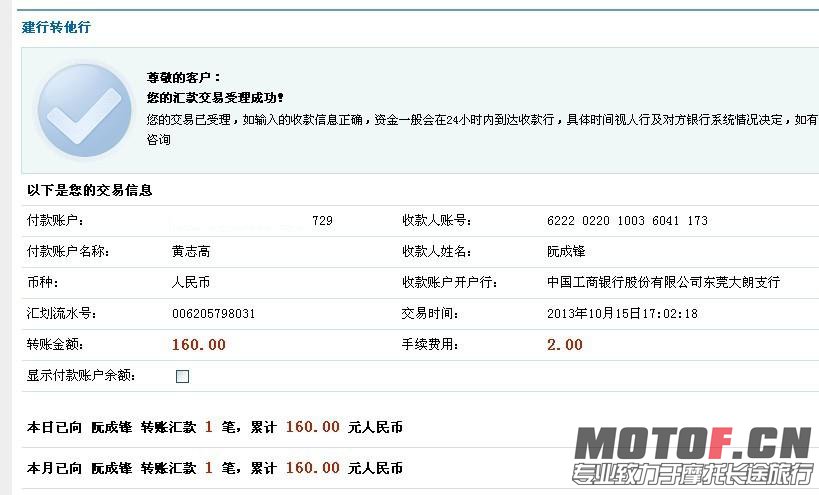
Task: Click payer account ending 729
Action: [322, 221]
